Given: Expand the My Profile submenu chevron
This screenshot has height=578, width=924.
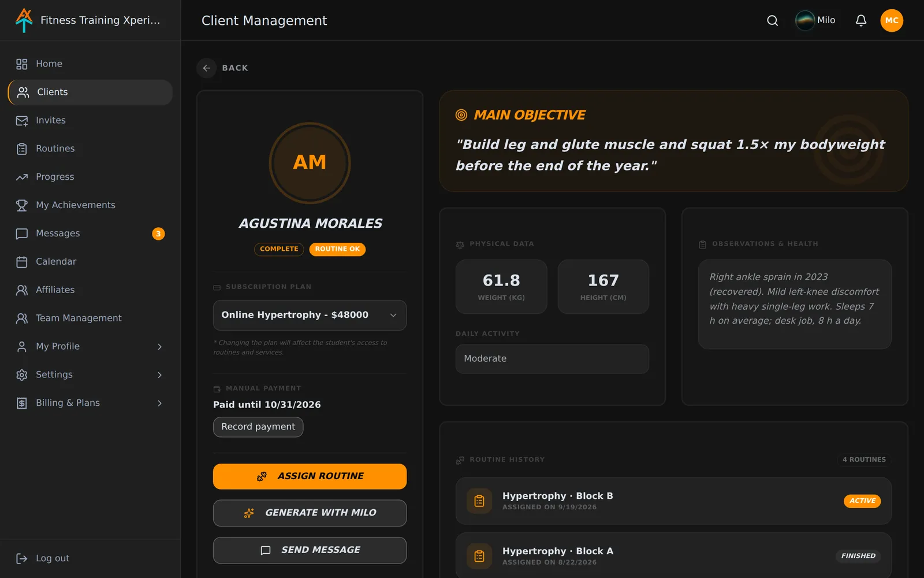Looking at the screenshot, I should point(160,347).
